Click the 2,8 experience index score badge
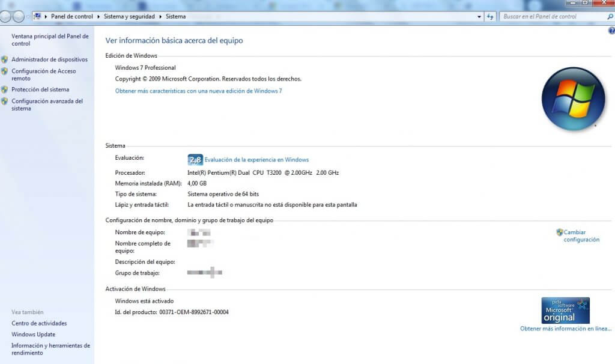 (x=195, y=160)
